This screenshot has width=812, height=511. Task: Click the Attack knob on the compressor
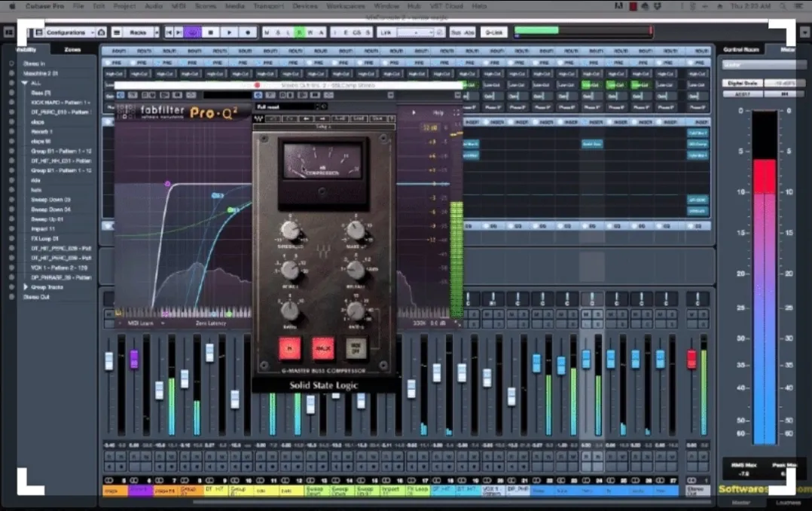pyautogui.click(x=290, y=271)
